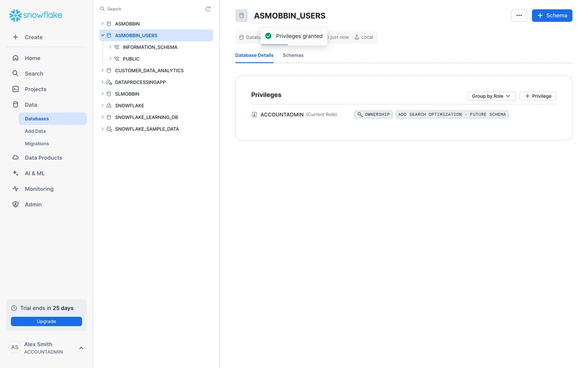
Task: Open Migrations under Data
Action: [37, 144]
